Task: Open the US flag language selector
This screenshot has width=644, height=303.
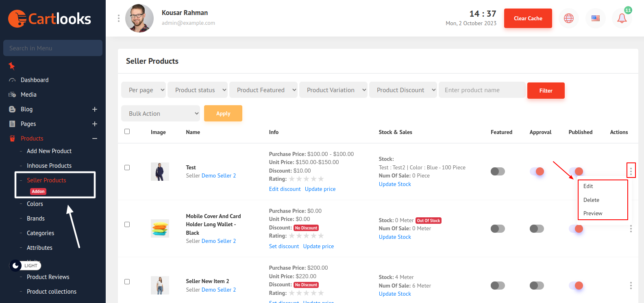Action: 595,18
